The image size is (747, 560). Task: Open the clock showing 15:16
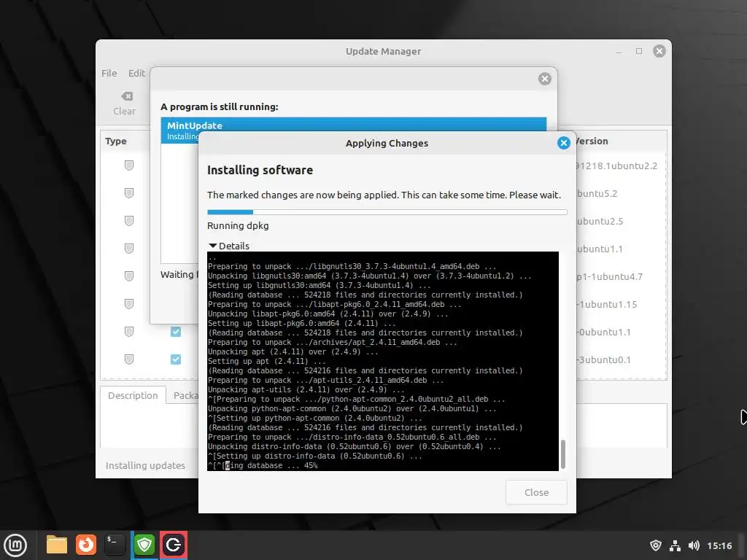[x=719, y=545]
